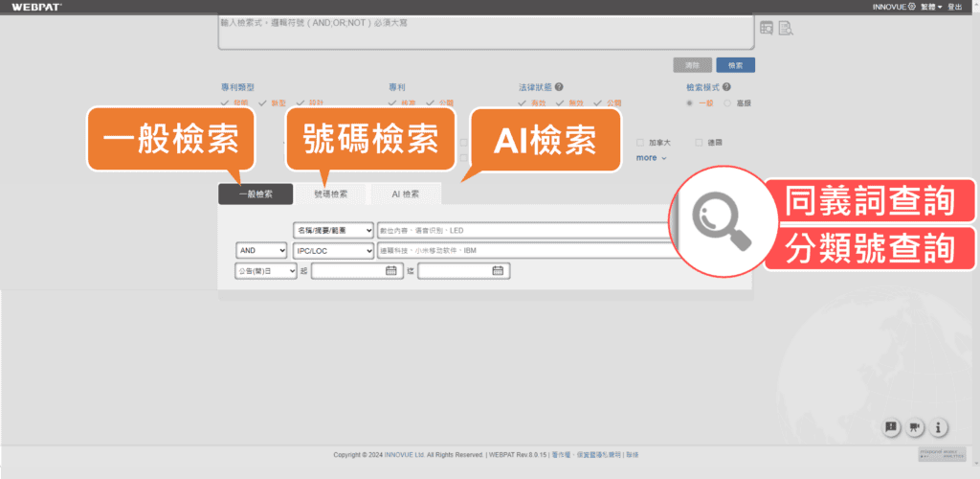Viewport: 980px width, 479px height.
Task: Expand more countries via the more link
Action: [651, 158]
